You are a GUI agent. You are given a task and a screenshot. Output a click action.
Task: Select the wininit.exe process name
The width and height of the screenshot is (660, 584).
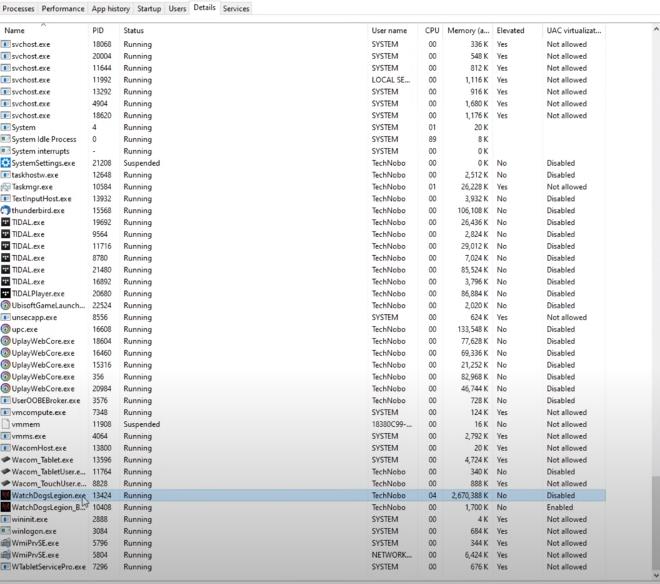click(x=29, y=519)
